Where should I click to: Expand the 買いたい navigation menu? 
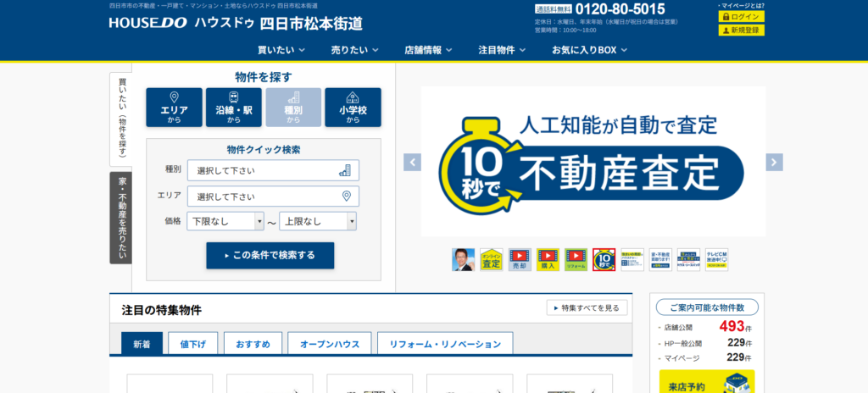(281, 50)
